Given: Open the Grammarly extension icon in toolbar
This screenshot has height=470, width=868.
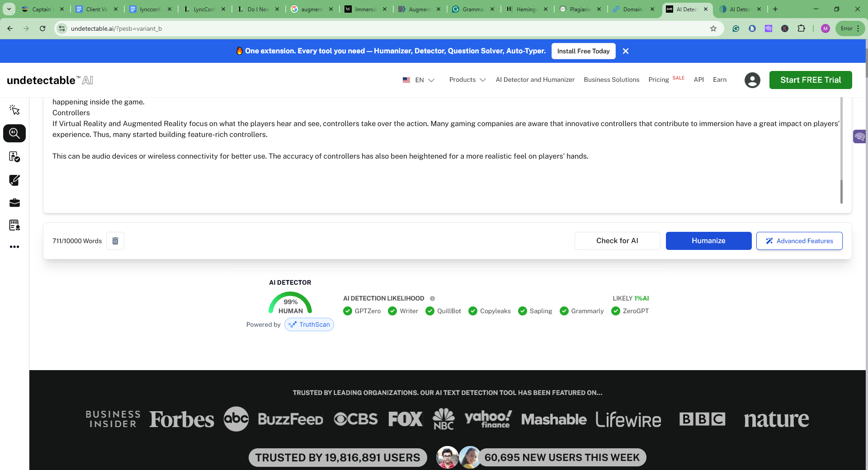Looking at the screenshot, I should [736, 28].
